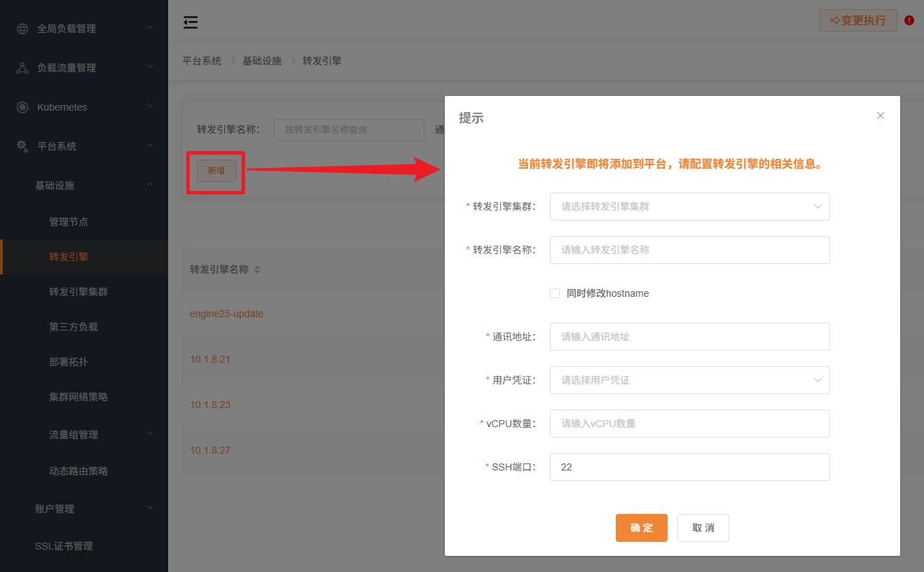Open the 用户凭证 dropdown
Screen dimensions: 924x572
pos(690,380)
